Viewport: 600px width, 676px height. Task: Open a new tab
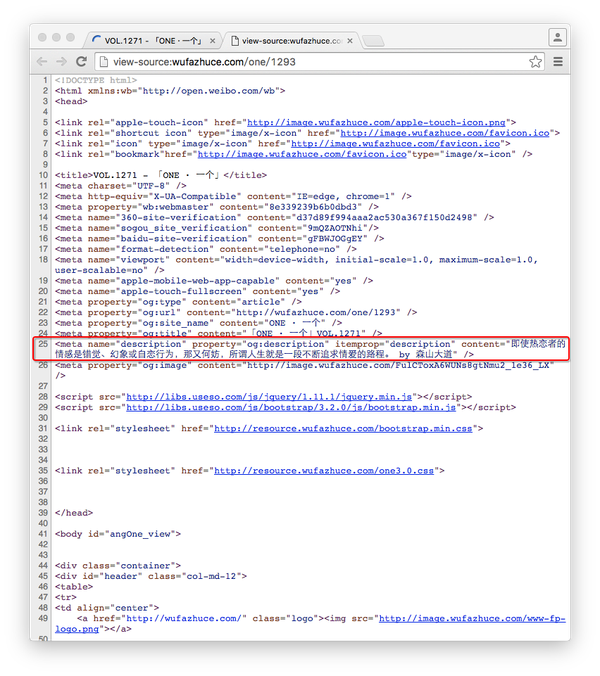373,41
